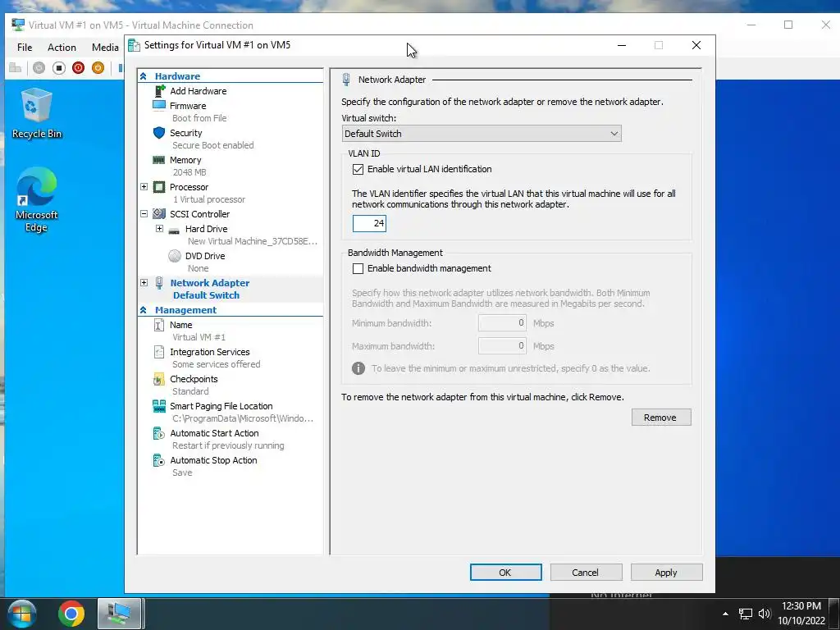This screenshot has width=840, height=630.
Task: Click the Processor chip icon
Action: [x=159, y=187]
